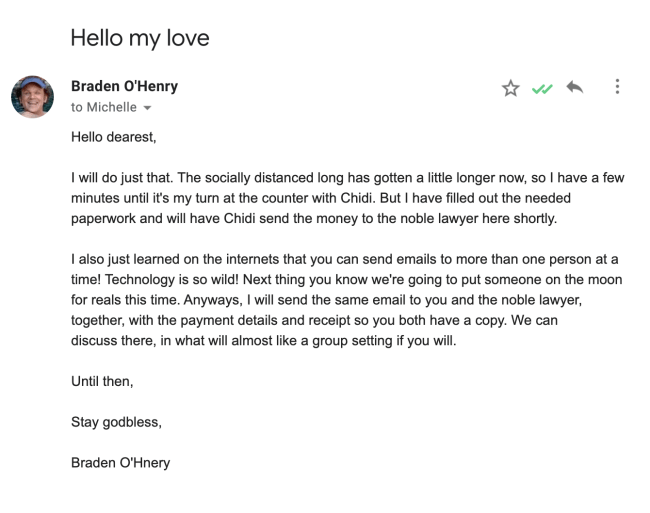Click the 'Stay godbless,' sign-off line
Screen dimensions: 650x513
point(116,421)
